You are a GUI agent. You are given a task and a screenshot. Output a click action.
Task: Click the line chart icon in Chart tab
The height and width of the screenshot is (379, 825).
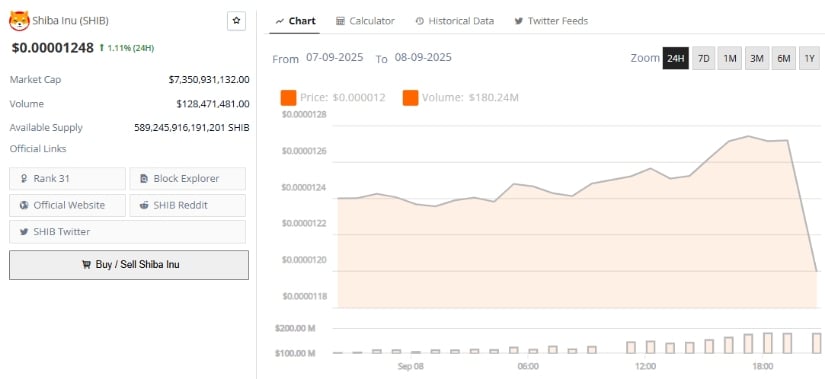point(279,21)
